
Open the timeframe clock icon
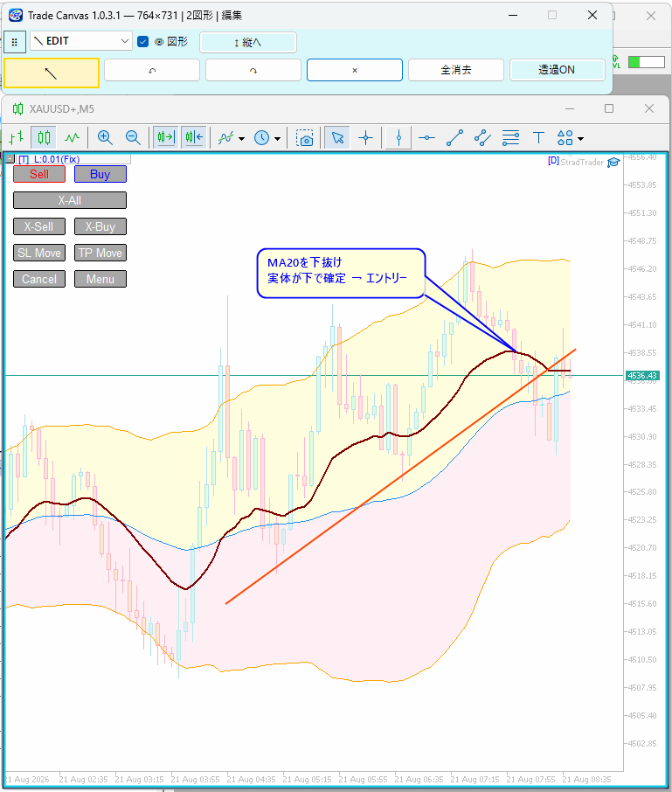point(261,137)
